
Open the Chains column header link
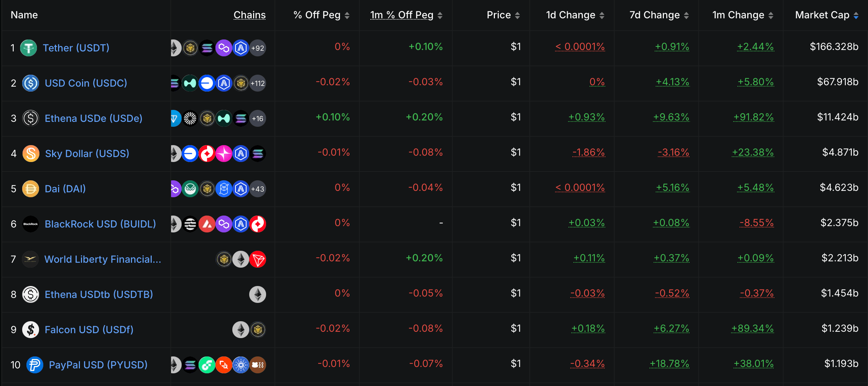(x=250, y=15)
